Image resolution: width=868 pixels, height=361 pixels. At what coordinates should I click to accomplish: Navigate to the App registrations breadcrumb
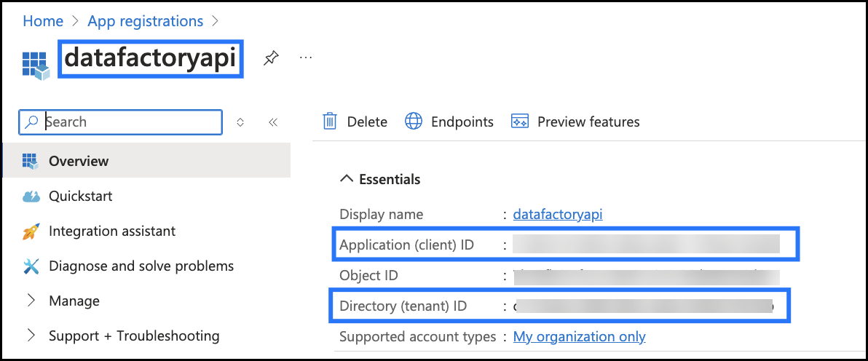pos(145,21)
